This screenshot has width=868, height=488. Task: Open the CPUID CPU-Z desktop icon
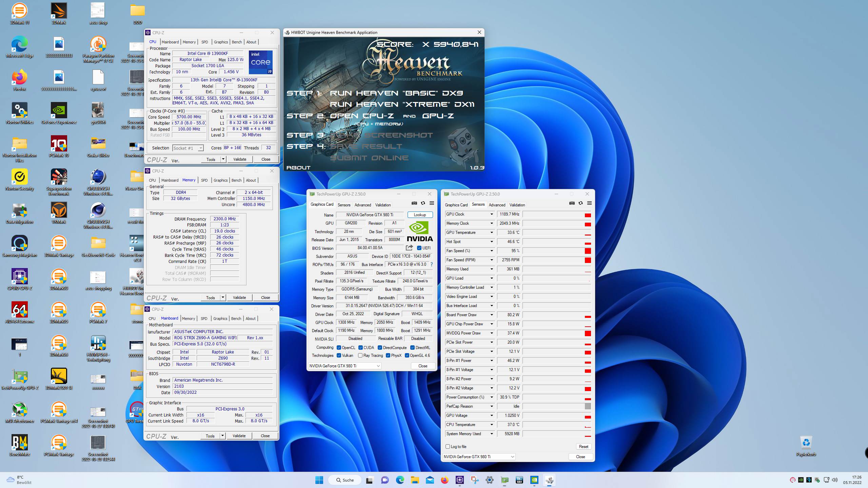[x=19, y=279]
